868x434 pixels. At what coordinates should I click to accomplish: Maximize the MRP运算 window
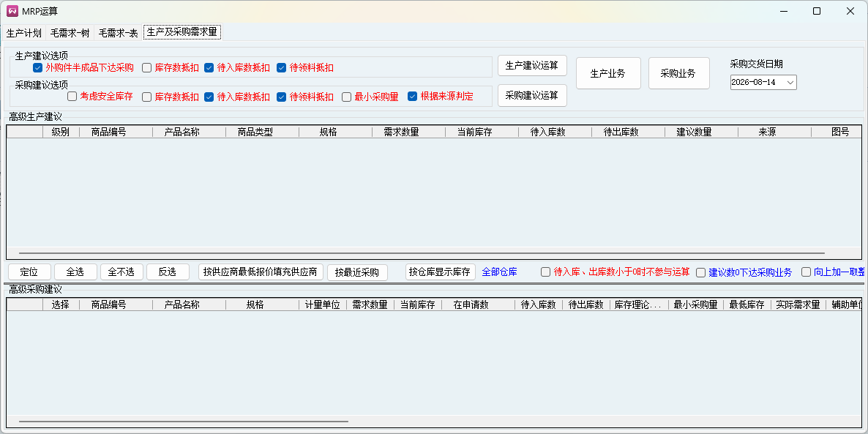pos(817,11)
